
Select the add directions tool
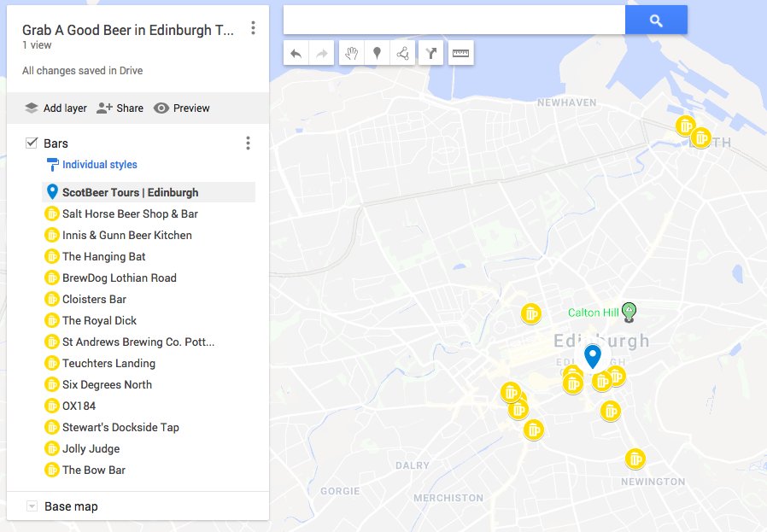[x=431, y=53]
